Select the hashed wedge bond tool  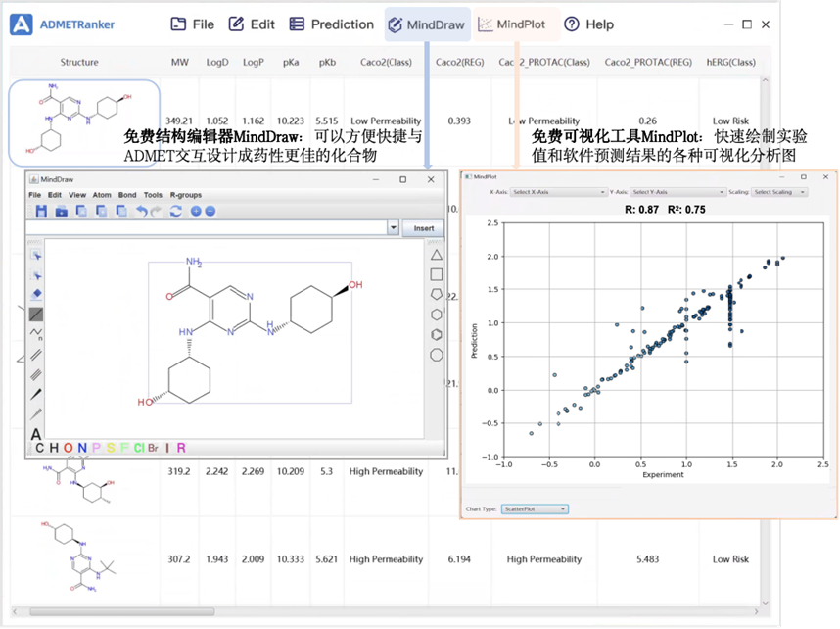(x=36, y=414)
